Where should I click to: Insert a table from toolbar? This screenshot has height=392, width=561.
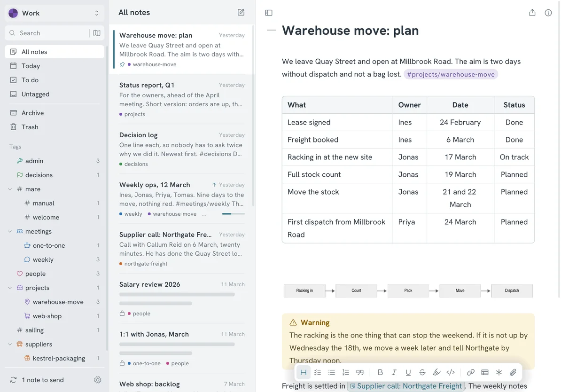(485, 372)
